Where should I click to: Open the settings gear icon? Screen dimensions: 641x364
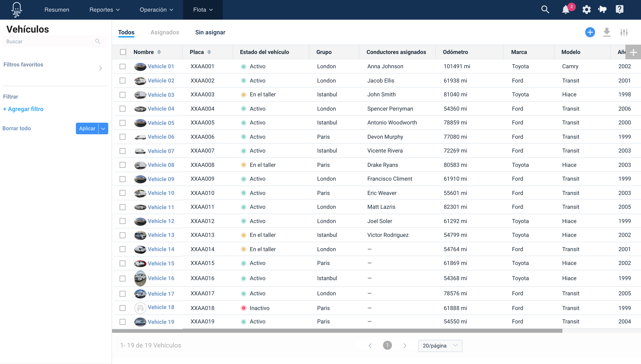coord(587,10)
